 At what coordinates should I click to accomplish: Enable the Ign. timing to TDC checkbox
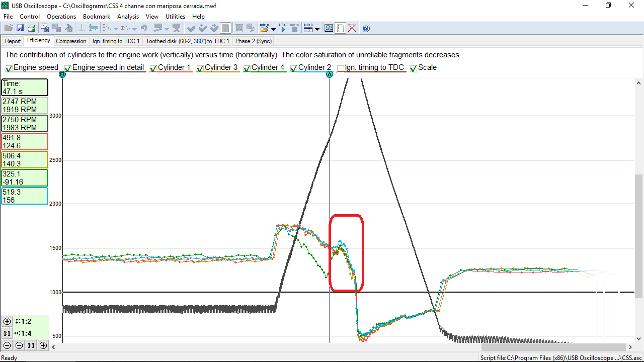click(x=341, y=68)
